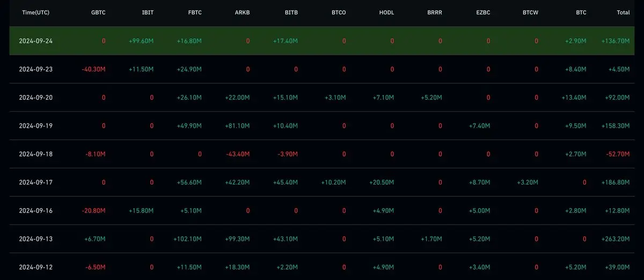Viewport: 644px width, 280px height.
Task: Click the -20.80M GBTC value
Action: [94, 211]
